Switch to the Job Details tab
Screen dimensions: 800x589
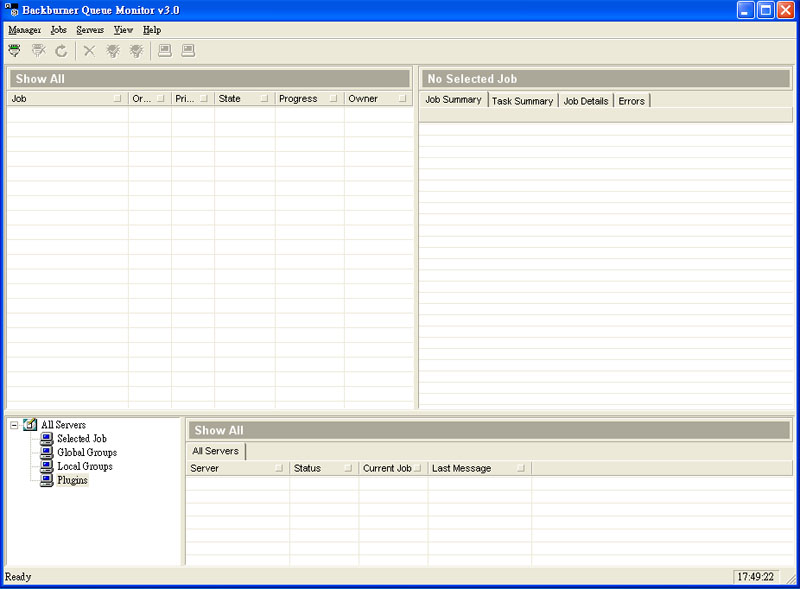[x=586, y=101]
